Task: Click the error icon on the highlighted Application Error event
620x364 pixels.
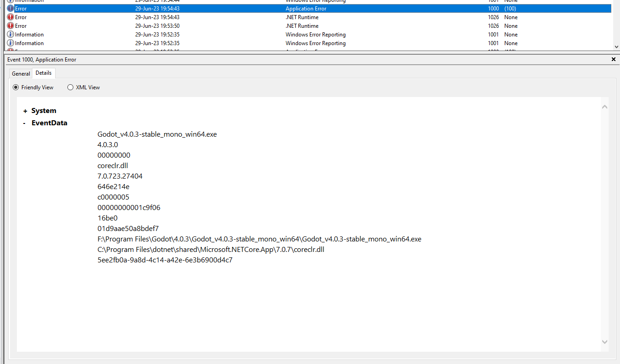Action: [x=10, y=8]
